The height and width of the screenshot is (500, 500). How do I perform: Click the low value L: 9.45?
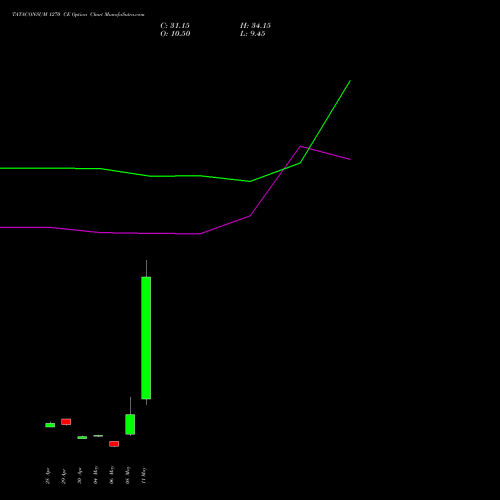[253, 34]
